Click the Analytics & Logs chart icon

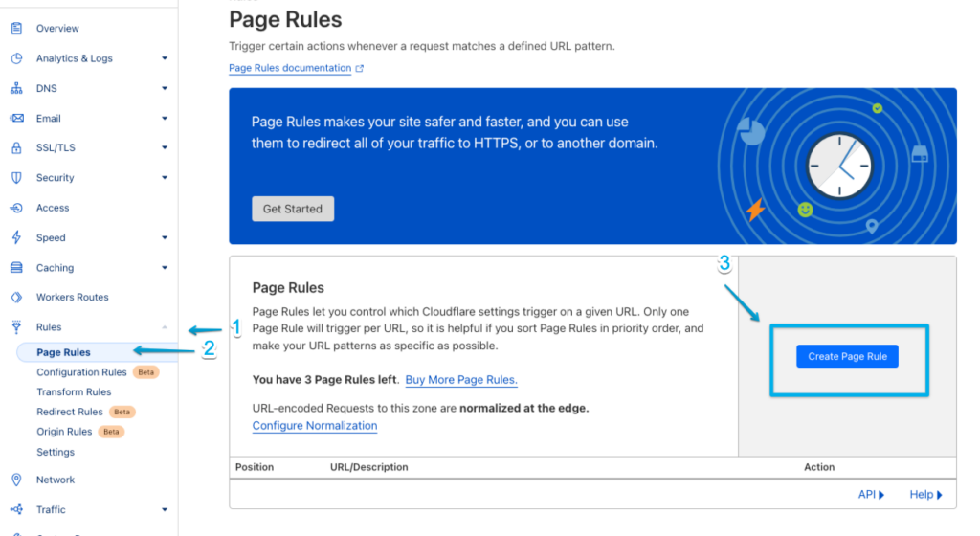[x=16, y=58]
